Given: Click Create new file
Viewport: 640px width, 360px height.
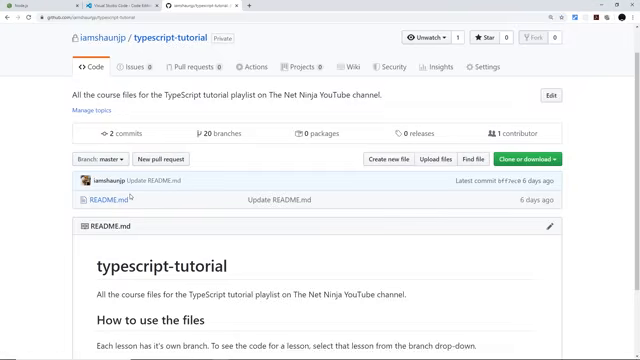Looking at the screenshot, I should [389, 159].
